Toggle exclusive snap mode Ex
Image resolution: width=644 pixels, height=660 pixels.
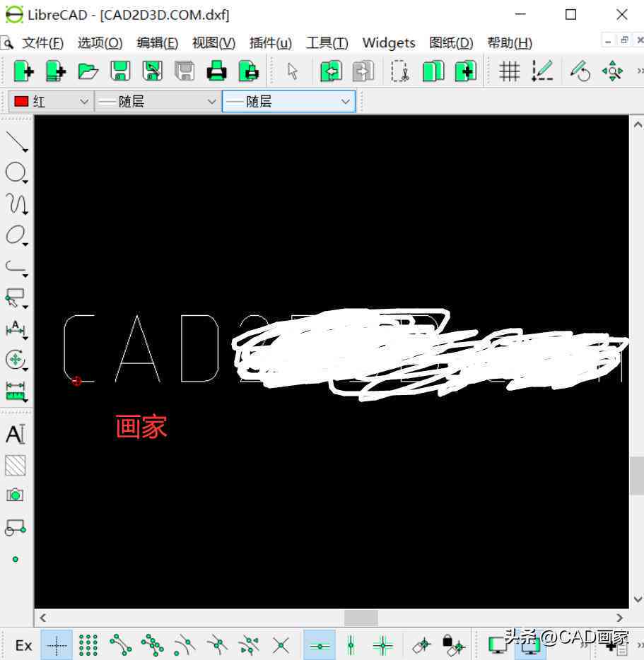coord(23,645)
